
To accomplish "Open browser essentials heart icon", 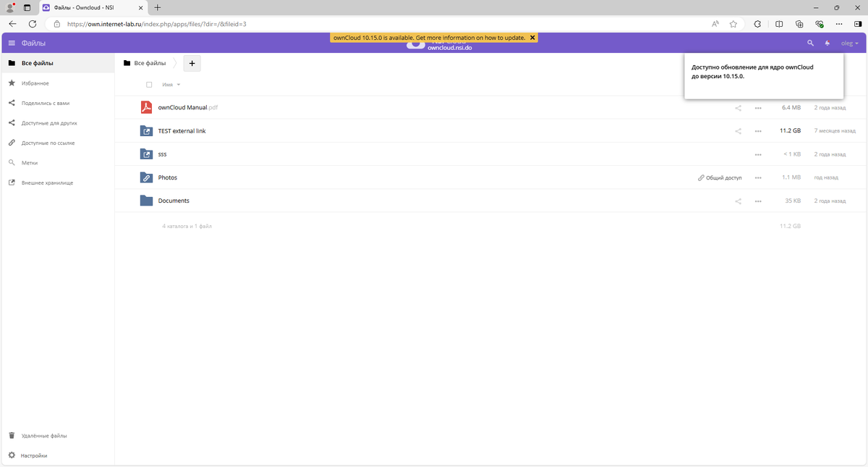I will (x=820, y=24).
